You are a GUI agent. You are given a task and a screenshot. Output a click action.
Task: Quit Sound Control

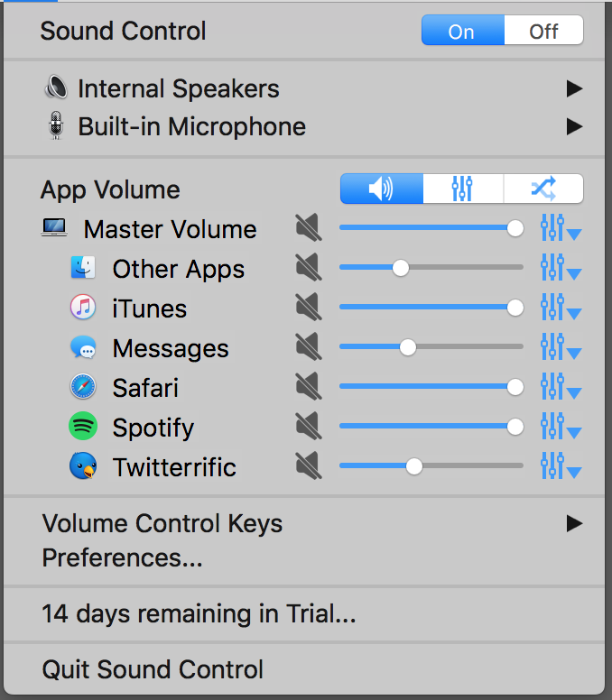(153, 669)
